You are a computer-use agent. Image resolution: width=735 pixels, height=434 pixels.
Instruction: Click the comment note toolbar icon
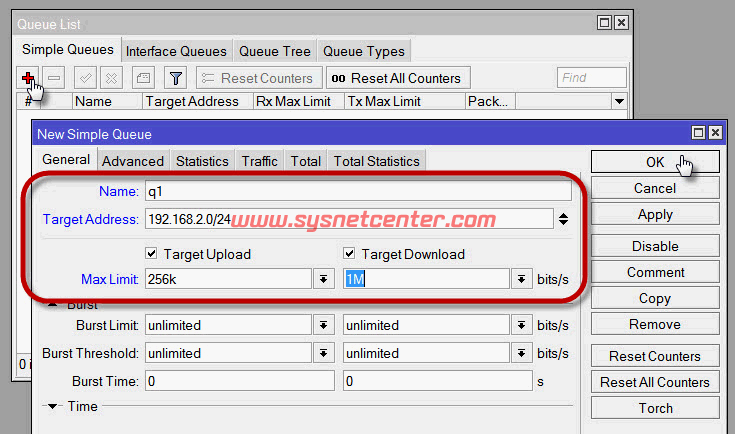click(x=143, y=78)
